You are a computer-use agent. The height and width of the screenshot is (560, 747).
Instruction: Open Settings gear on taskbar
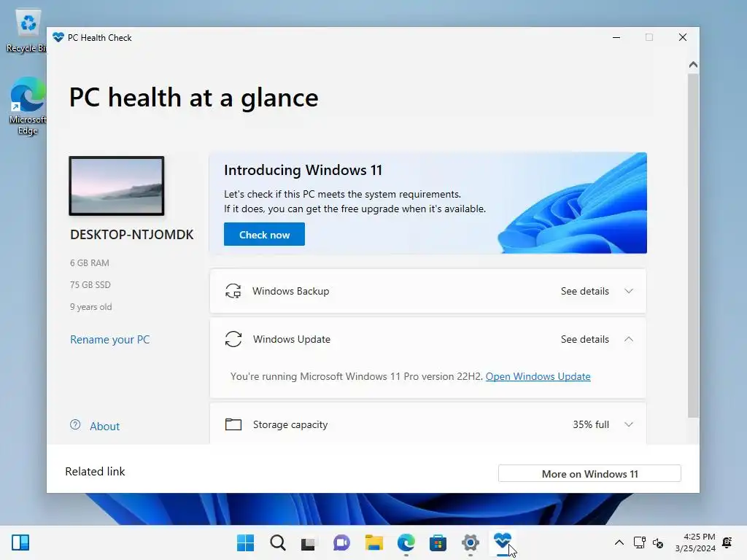click(x=471, y=542)
